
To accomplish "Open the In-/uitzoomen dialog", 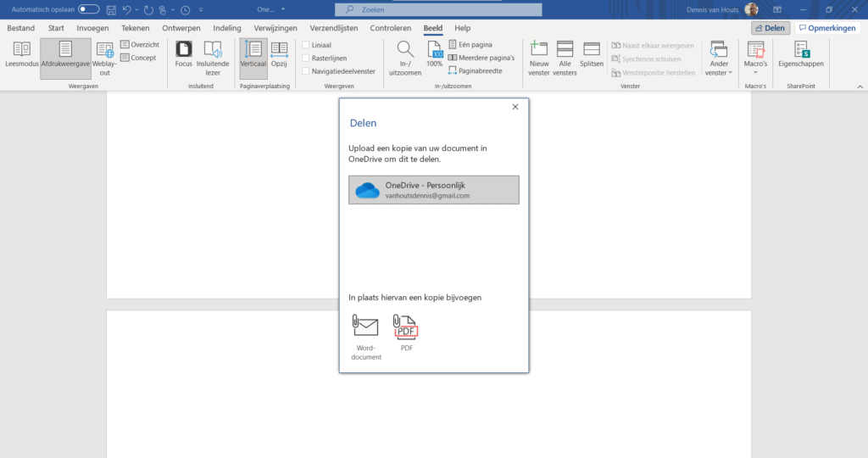I will pos(405,59).
